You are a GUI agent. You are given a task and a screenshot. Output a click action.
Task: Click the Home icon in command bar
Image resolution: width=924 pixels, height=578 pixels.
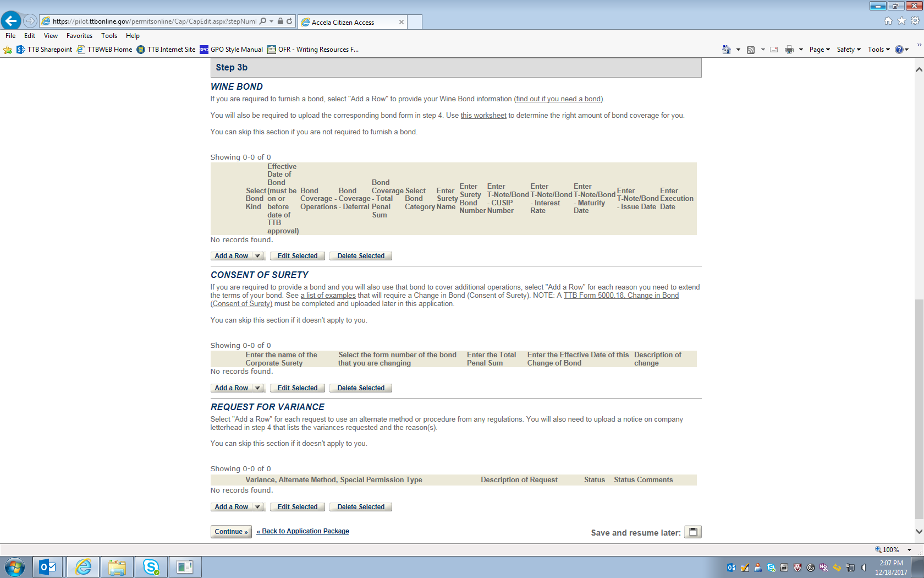726,50
